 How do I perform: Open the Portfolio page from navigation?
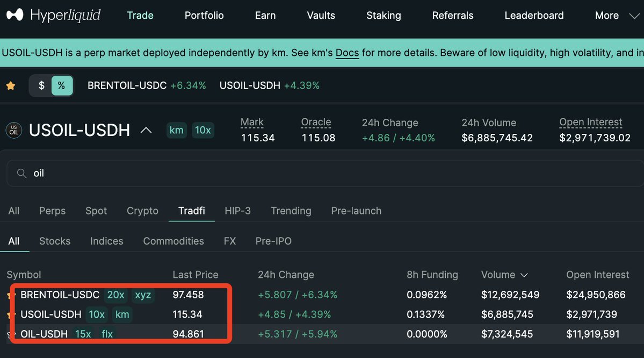click(204, 16)
